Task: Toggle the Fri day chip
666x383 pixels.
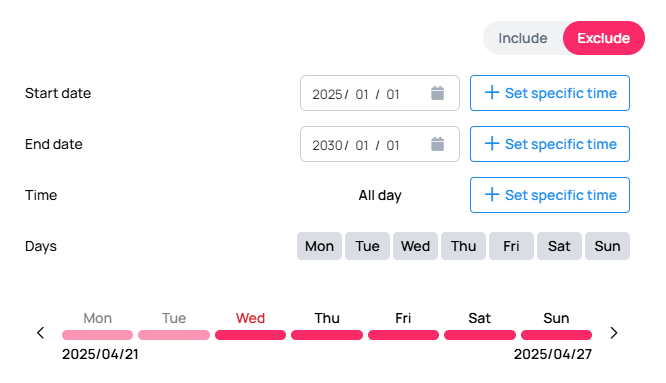Action: [511, 246]
